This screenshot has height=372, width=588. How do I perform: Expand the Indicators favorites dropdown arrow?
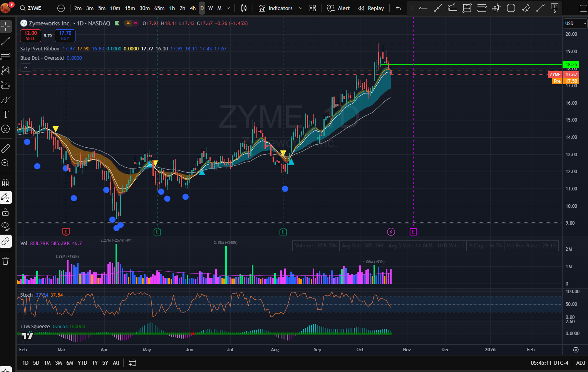(301, 8)
